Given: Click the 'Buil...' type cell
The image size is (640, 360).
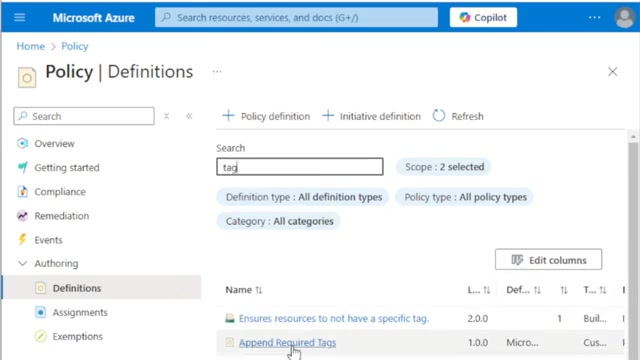Looking at the screenshot, I should 595,318.
